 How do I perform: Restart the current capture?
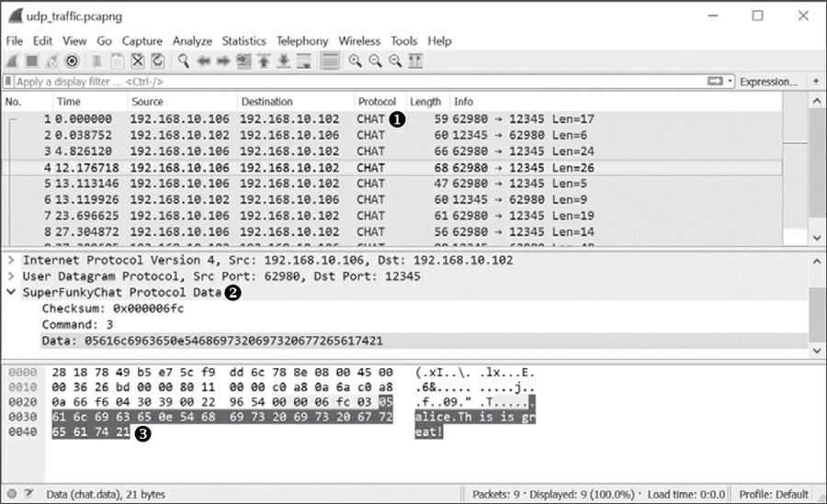(51, 62)
